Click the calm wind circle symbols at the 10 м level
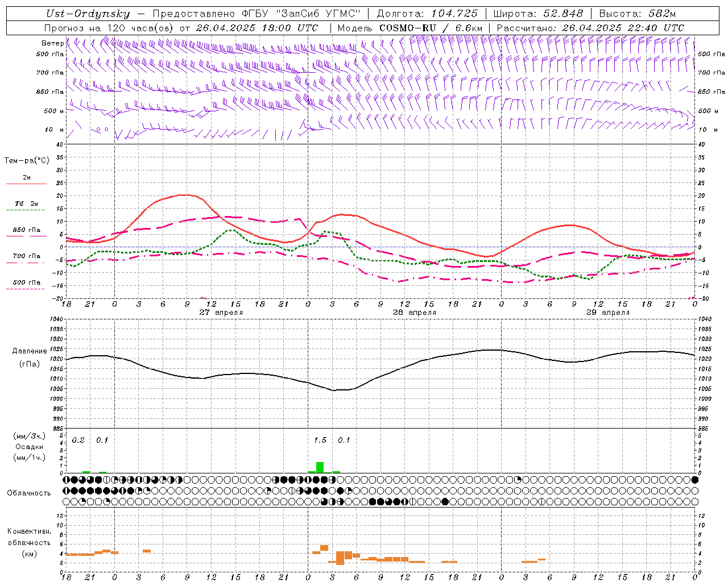Image resolution: width=728 pixels, height=582 pixels. click(x=102, y=130)
